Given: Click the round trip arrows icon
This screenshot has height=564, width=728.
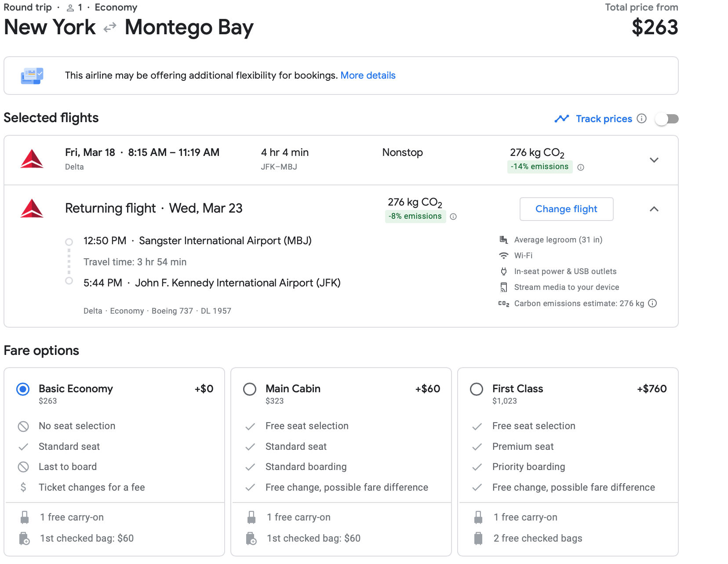Looking at the screenshot, I should point(110,28).
